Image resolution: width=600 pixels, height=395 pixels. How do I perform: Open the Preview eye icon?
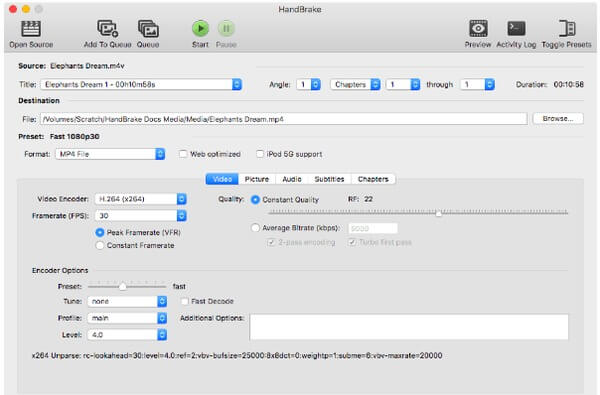pyautogui.click(x=478, y=28)
